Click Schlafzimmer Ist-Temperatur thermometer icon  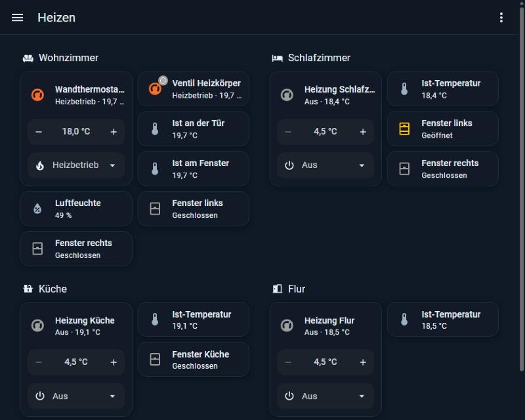[x=404, y=89]
